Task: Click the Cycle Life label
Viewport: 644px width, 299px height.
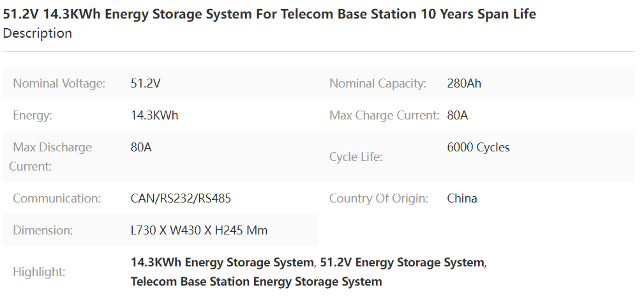Action: (x=356, y=157)
